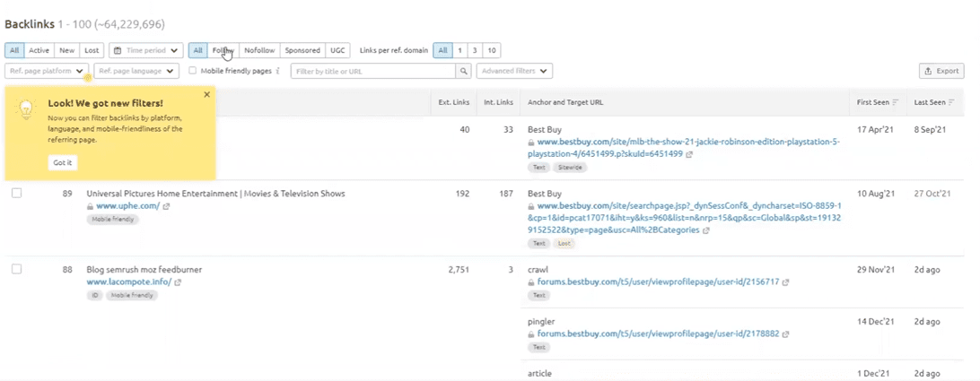
Task: Close the new filters notification popup
Action: tap(206, 95)
